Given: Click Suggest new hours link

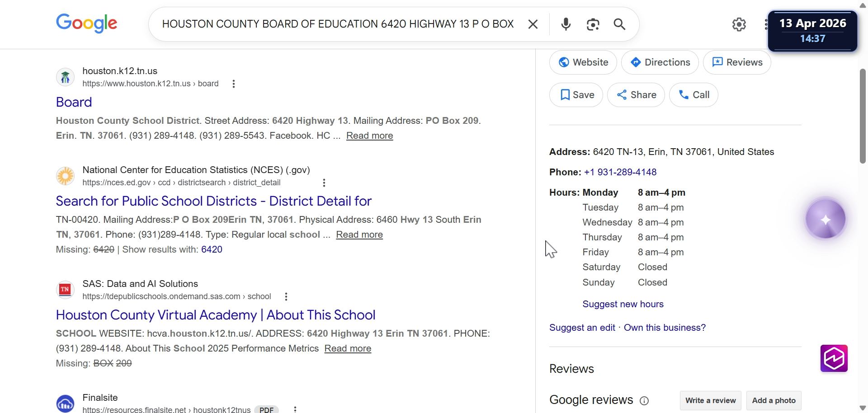Looking at the screenshot, I should (623, 304).
